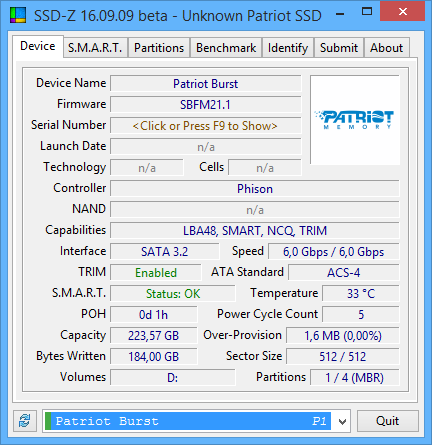This screenshot has height=445, width=432.
Task: Click the Launch Date n/a field
Action: pyautogui.click(x=205, y=147)
